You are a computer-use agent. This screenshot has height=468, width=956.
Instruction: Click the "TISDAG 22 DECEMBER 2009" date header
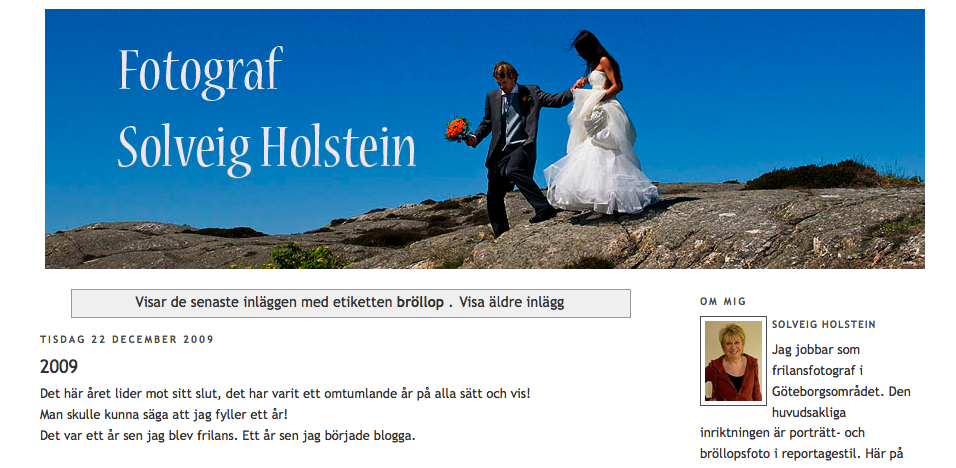tap(127, 339)
